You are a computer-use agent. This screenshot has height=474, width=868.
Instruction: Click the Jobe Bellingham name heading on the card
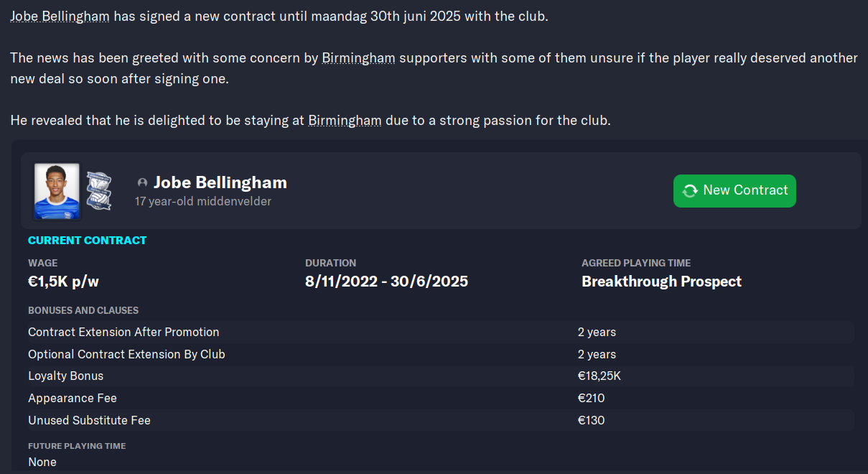coord(220,182)
